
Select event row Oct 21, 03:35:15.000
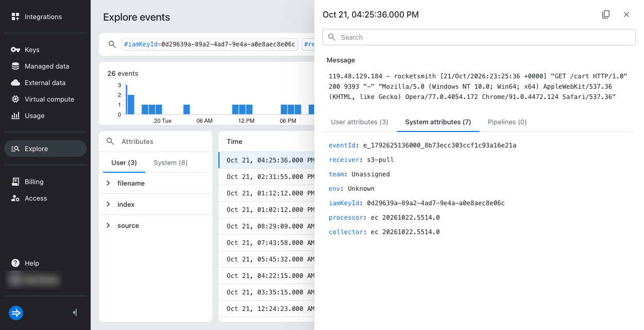(266, 292)
